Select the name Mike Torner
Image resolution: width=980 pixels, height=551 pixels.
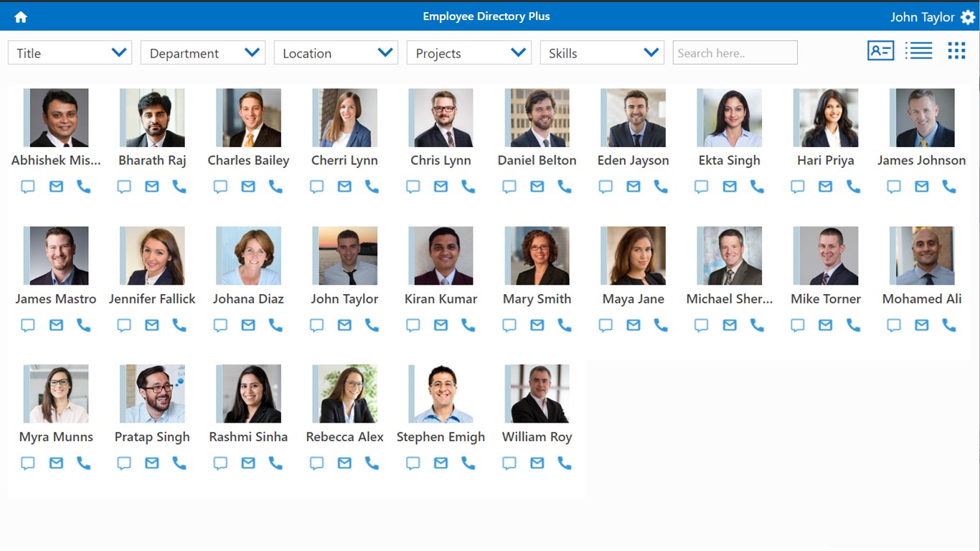[826, 298]
